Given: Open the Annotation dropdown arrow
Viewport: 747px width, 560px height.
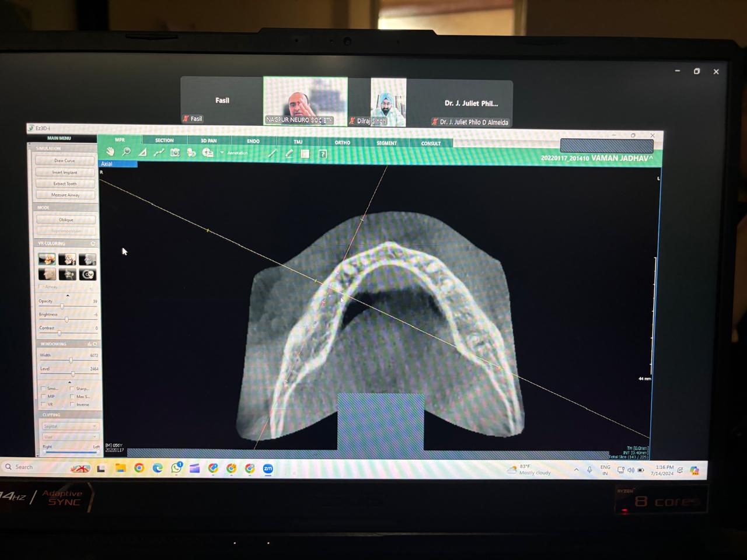Looking at the screenshot, I should 222,153.
